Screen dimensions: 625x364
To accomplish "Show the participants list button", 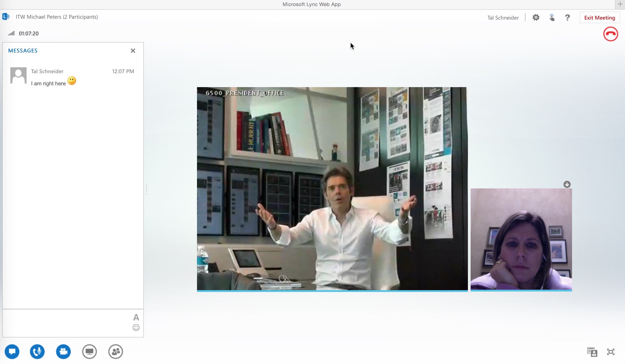I will tap(116, 351).
